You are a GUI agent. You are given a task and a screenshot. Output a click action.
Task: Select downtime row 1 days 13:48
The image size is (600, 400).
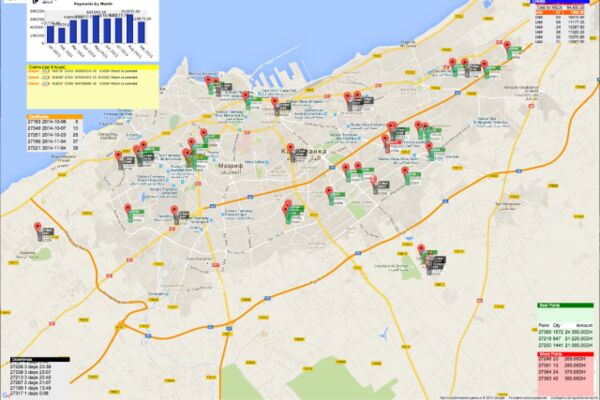tap(31, 388)
